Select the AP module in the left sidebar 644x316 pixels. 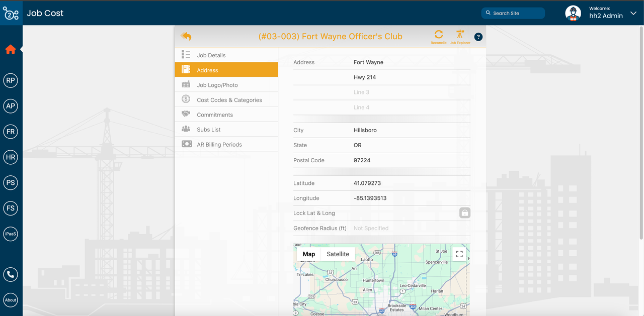tap(11, 106)
